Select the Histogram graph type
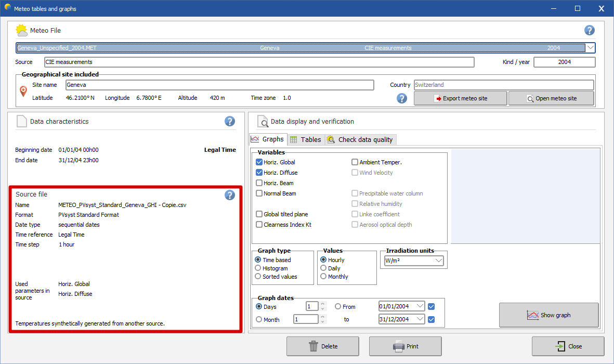Screen dimensions: 614x364 258,268
